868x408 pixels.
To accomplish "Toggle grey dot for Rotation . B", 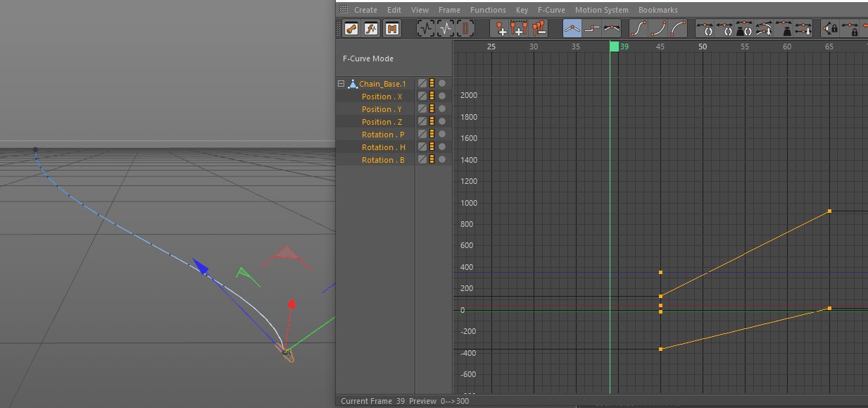I will (442, 160).
